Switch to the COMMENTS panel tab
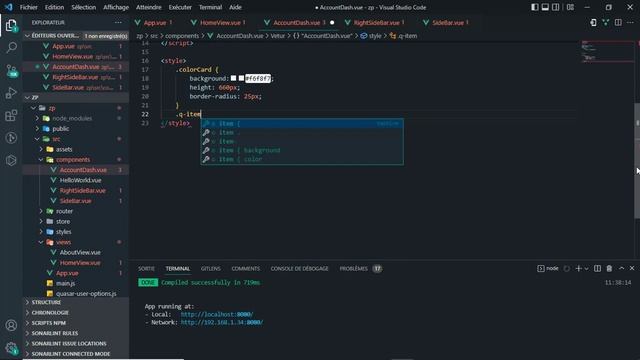This screenshot has width=640, height=360. pos(245,269)
